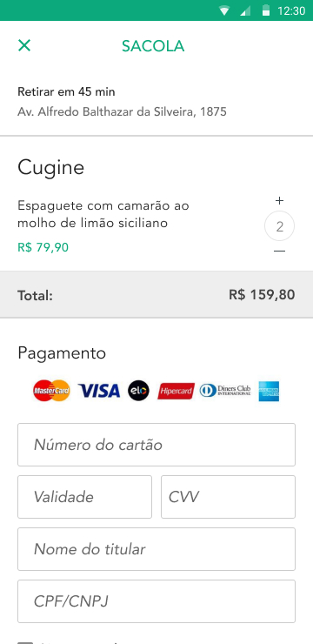Focus the Número do cartão field
The width and height of the screenshot is (313, 644).
156,445
